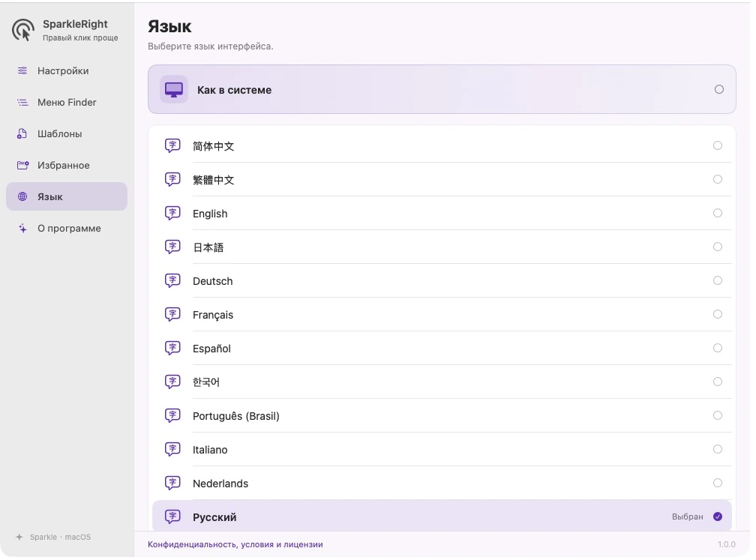The image size is (756, 560).
Task: Select the Português (Brasil) radio button
Action: tap(718, 415)
